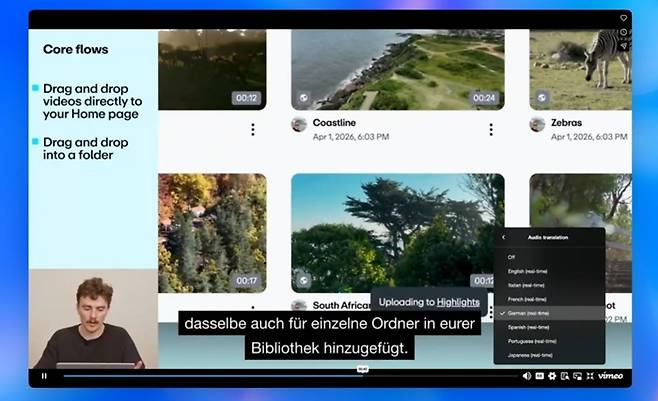
Task: Click the Audio translation menu title
Action: click(x=548, y=237)
